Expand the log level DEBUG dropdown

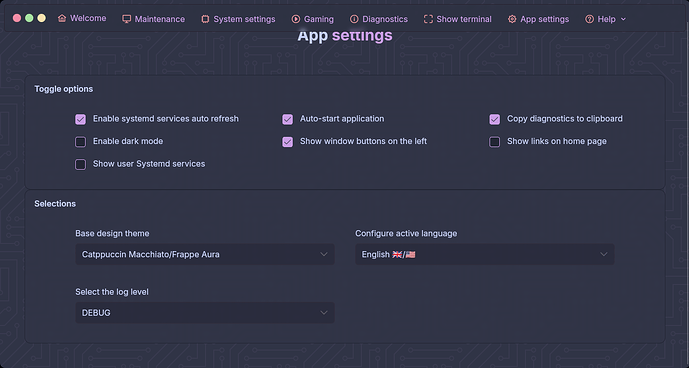point(205,313)
